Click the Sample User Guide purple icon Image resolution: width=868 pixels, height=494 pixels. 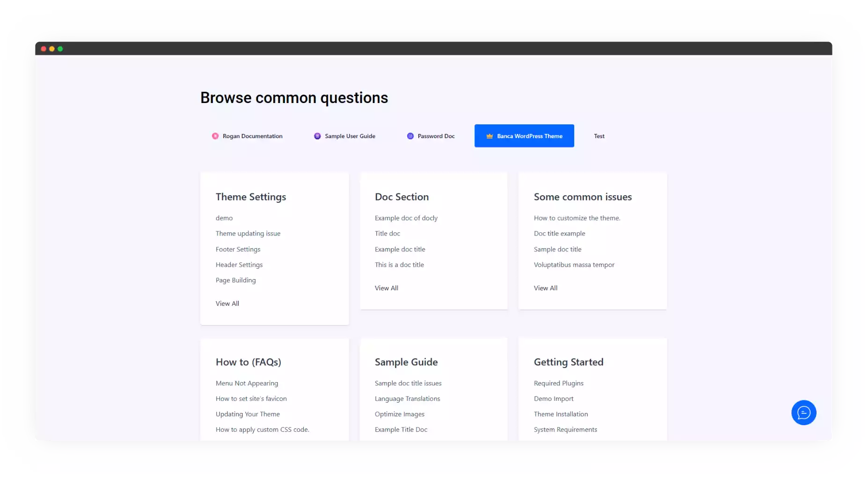(317, 136)
